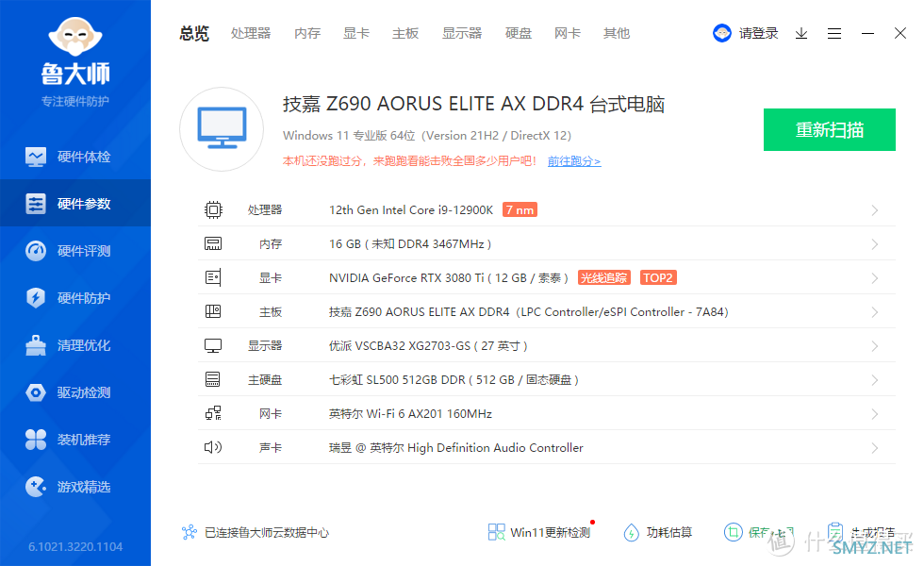Expand the 显卡 row chevron
The height and width of the screenshot is (566, 924).
point(875,278)
